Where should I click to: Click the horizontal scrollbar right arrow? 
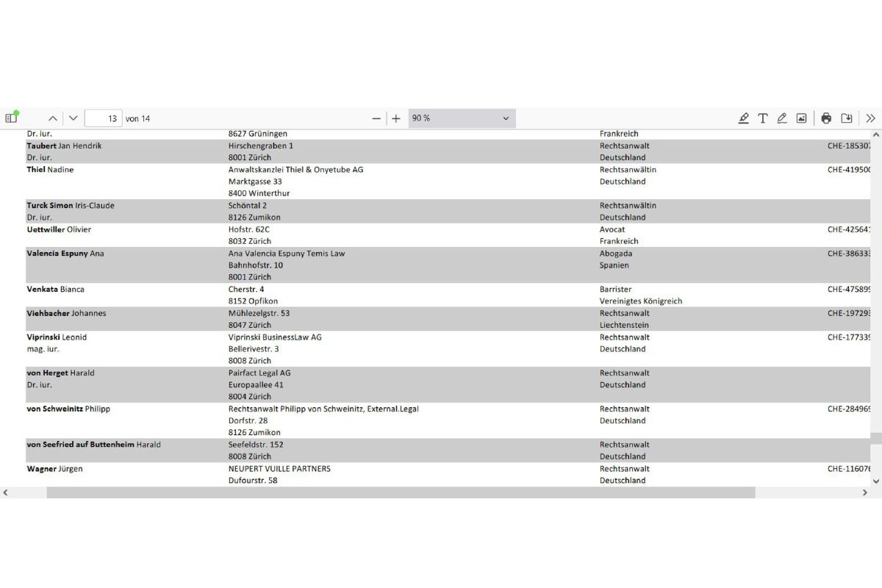(864, 492)
